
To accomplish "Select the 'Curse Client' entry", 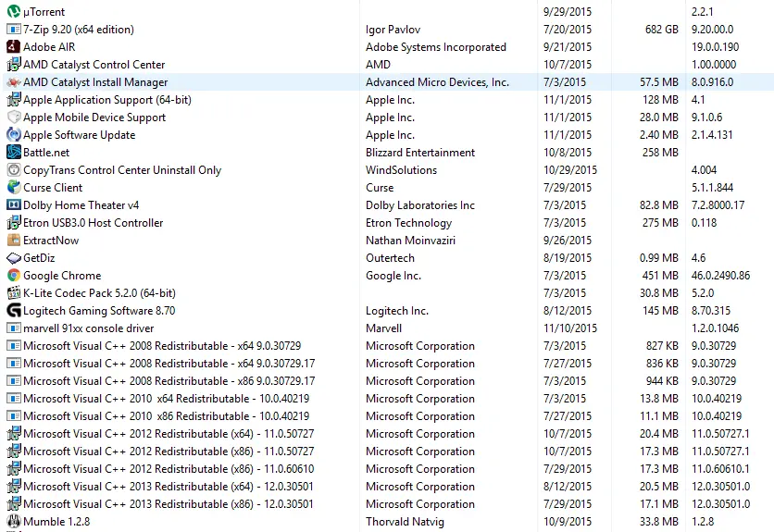I will 53,188.
